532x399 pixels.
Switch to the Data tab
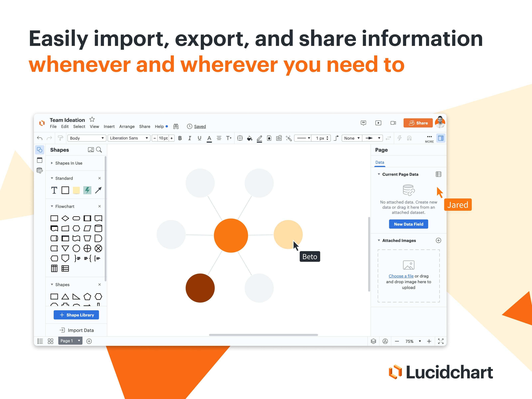coord(380,162)
